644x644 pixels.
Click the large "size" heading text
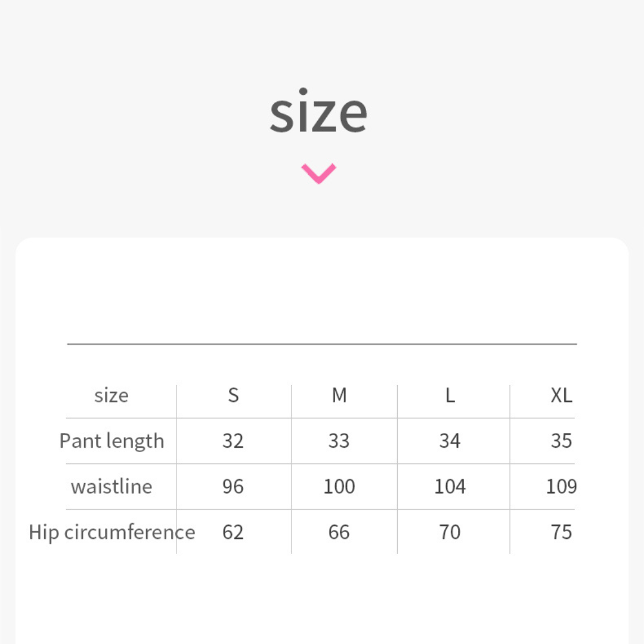pos(318,113)
